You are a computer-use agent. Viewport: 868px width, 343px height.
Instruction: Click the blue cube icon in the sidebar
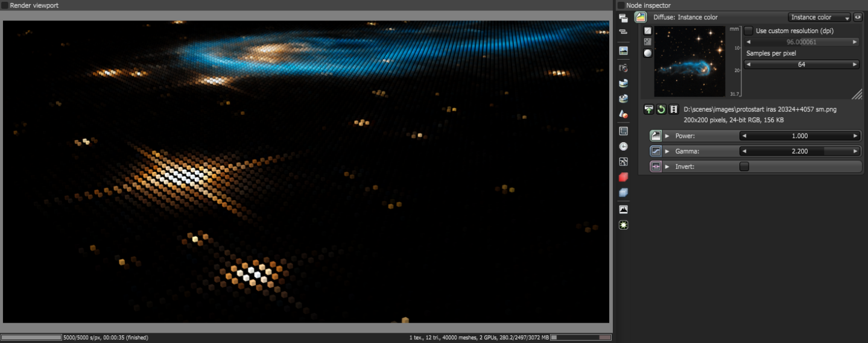pos(624,193)
